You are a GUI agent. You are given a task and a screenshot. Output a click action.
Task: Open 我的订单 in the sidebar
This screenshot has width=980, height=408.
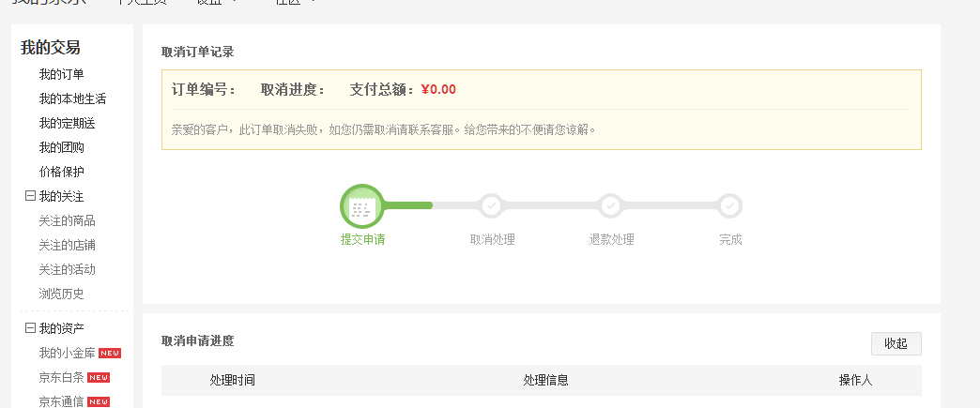tap(61, 74)
